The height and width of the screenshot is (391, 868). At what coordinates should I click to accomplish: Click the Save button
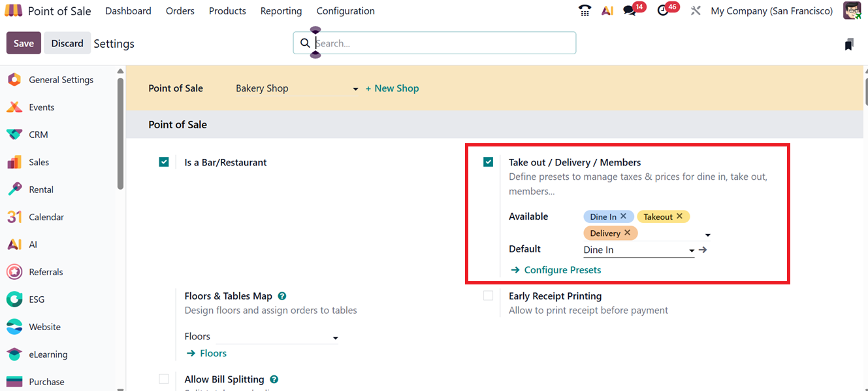pos(24,43)
